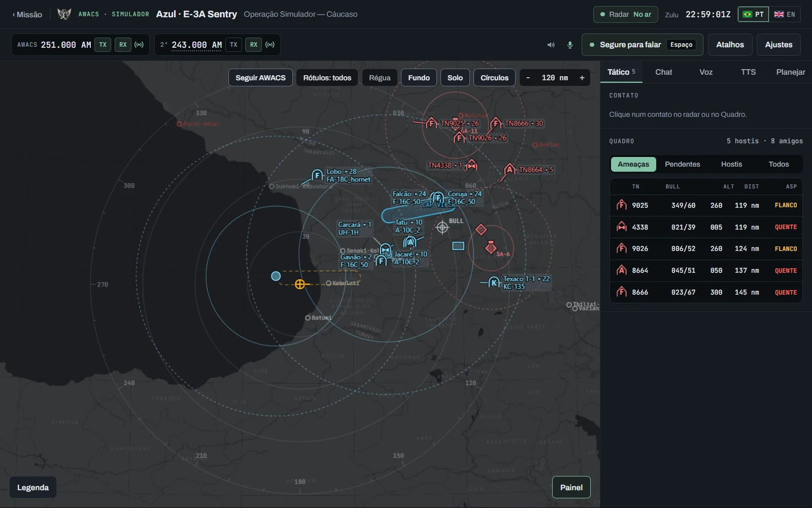Select Lobo FA-18C friendly aircraft symbol
This screenshot has height=508, width=812.
click(x=317, y=176)
